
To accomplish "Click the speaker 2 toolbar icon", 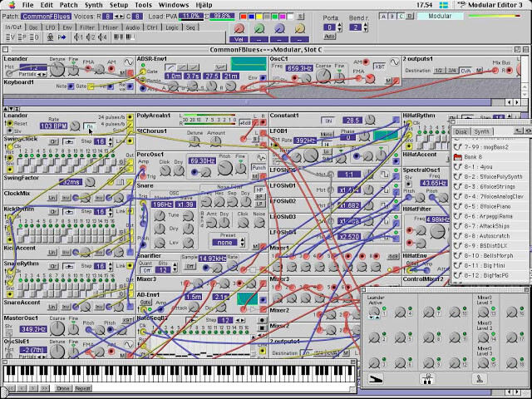I will [91, 37].
